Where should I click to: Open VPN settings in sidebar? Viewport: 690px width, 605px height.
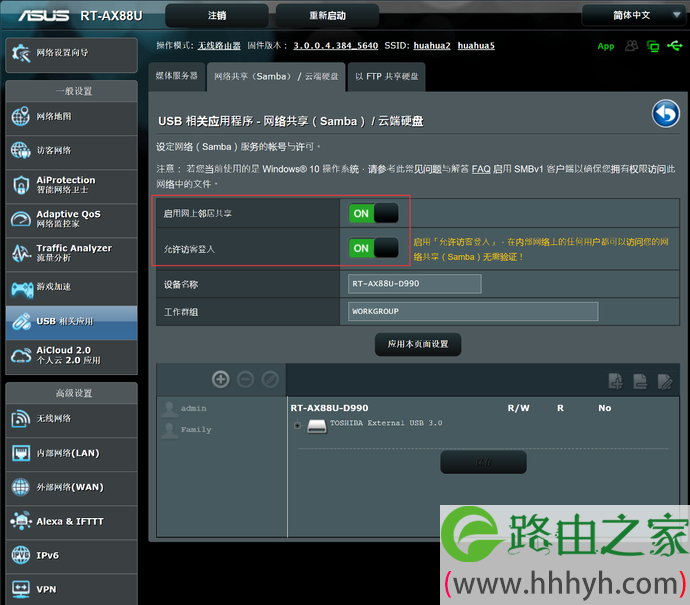click(x=71, y=589)
